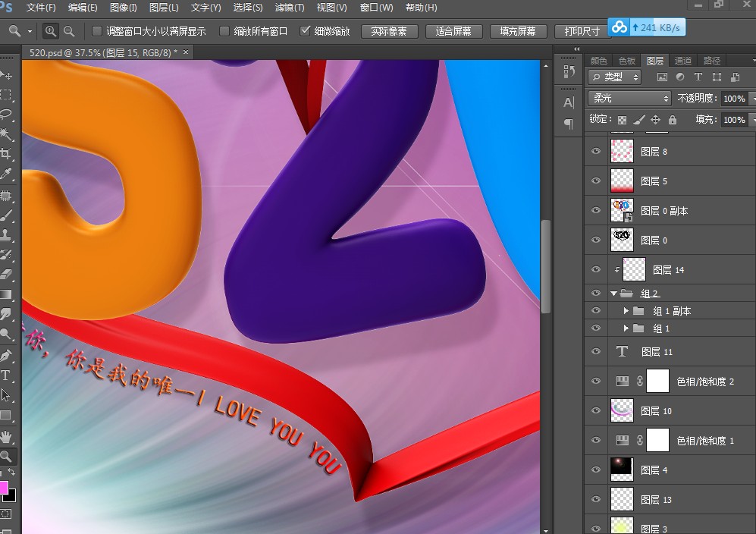Viewport: 756px width, 534px height.
Task: Lock image pixels with the brush icon
Action: click(638, 120)
